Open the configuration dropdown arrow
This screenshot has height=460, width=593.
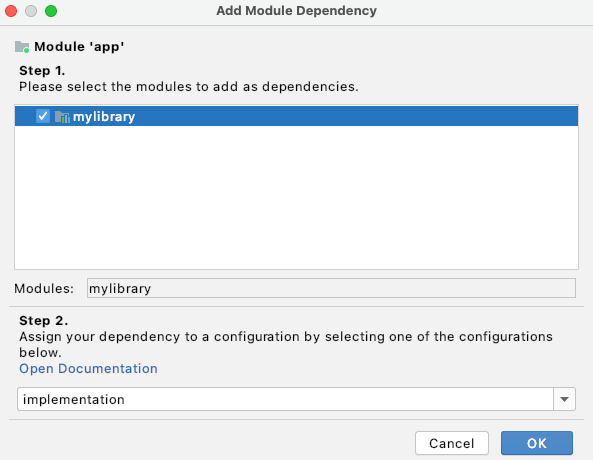point(564,399)
